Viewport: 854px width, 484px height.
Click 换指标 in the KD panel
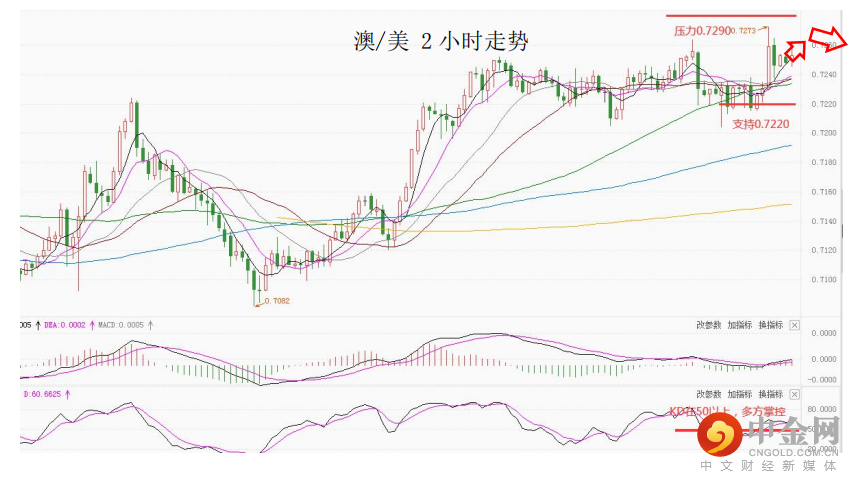click(771, 394)
